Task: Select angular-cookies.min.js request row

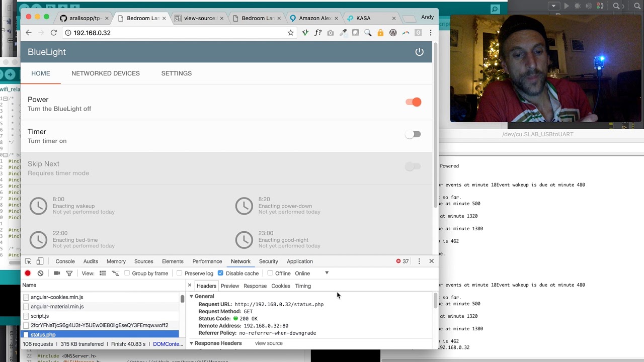Action: pyautogui.click(x=100, y=297)
